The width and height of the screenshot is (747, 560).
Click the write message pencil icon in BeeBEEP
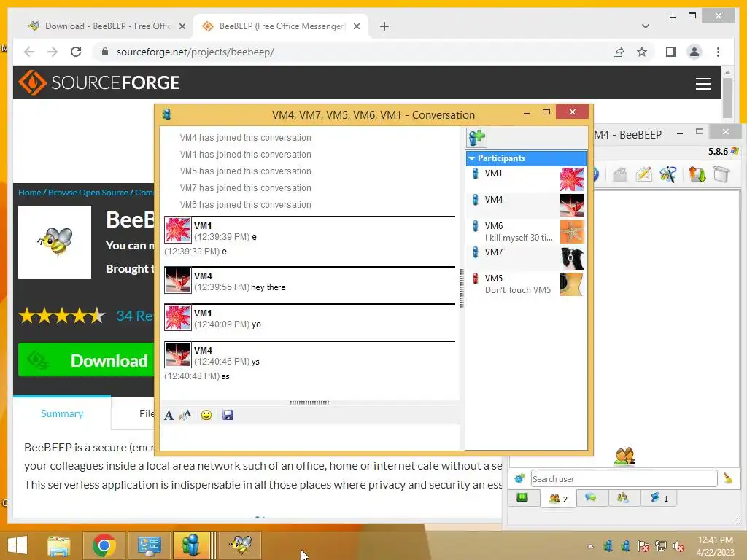[x=643, y=174]
